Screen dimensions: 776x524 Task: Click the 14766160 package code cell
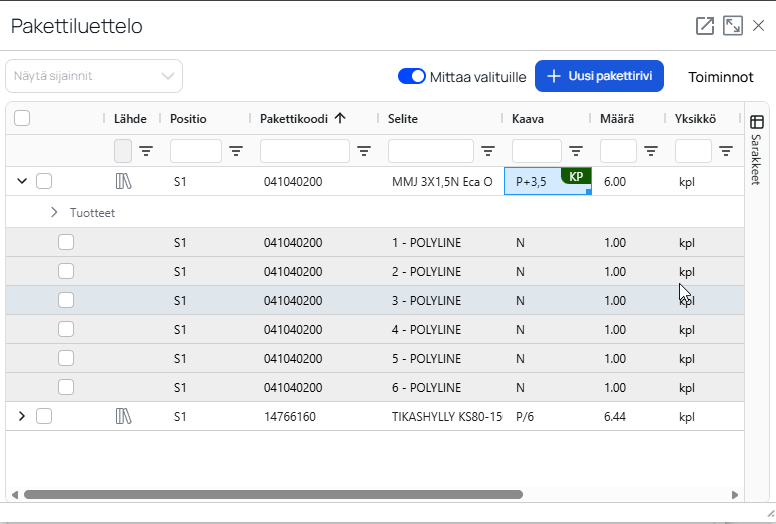click(x=290, y=417)
